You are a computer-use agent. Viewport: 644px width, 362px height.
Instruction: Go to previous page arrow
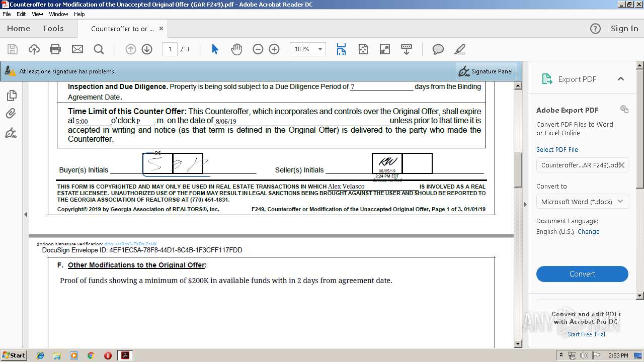pos(131,49)
